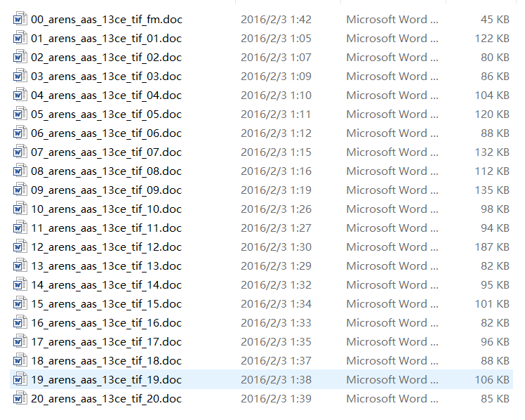
Task: Click the date 2016/2/3 1:30
Action: click(277, 247)
